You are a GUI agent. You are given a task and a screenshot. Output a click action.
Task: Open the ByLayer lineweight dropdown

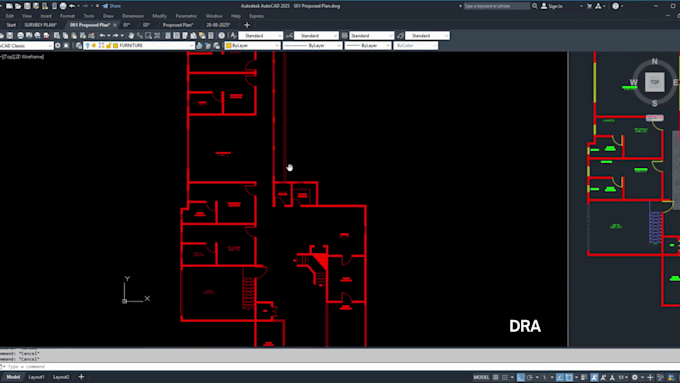tap(368, 46)
